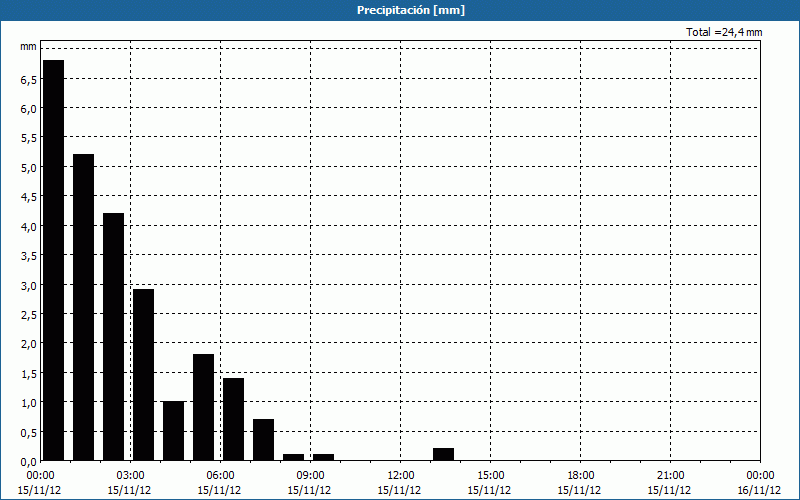Click the 15/11/12 date under 18:00

click(x=580, y=490)
